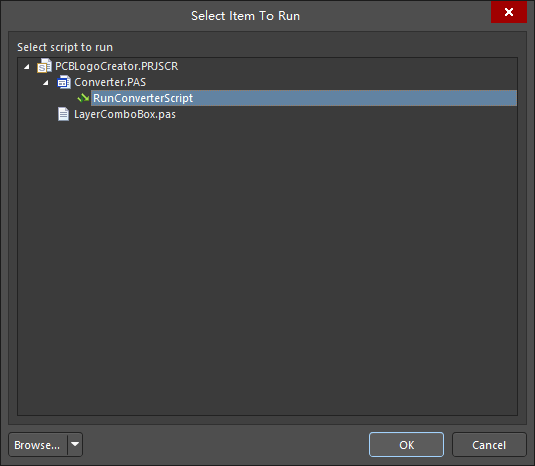
Task: Click the Cancel button
Action: coord(489,445)
